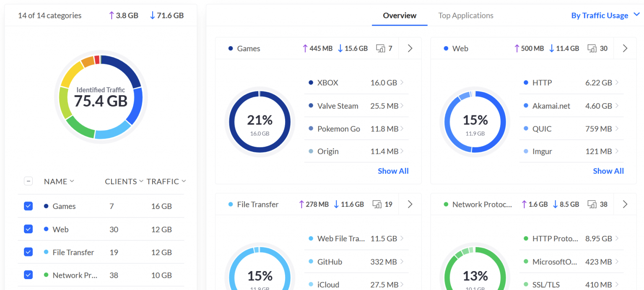Open the Origin application row
This screenshot has width=644, height=290.
(x=356, y=151)
